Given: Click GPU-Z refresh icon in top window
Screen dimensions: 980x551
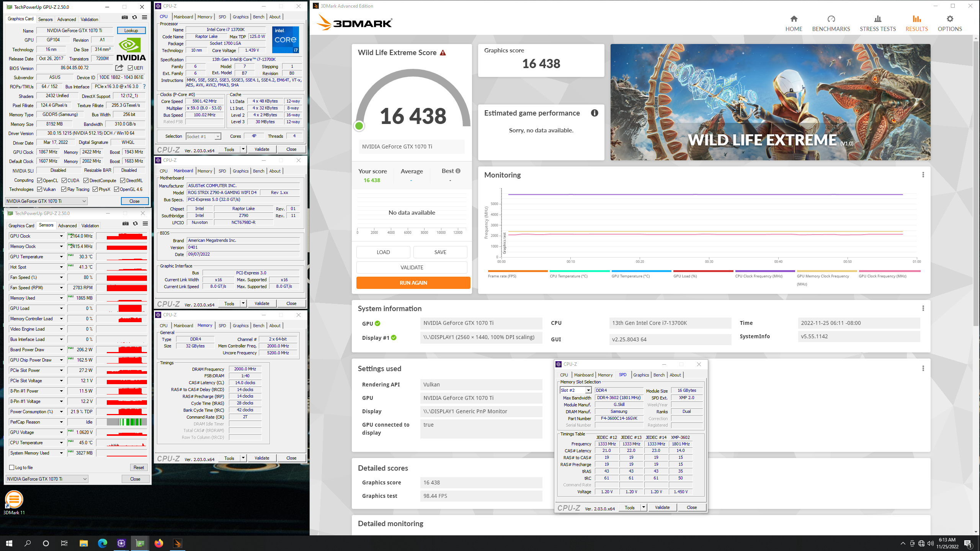Looking at the screenshot, I should [x=134, y=18].
